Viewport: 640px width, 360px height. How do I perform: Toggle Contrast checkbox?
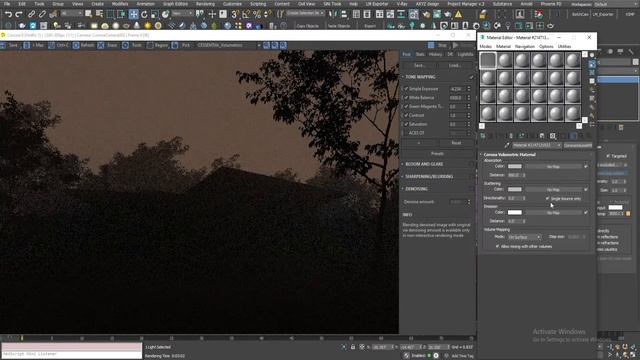click(407, 116)
